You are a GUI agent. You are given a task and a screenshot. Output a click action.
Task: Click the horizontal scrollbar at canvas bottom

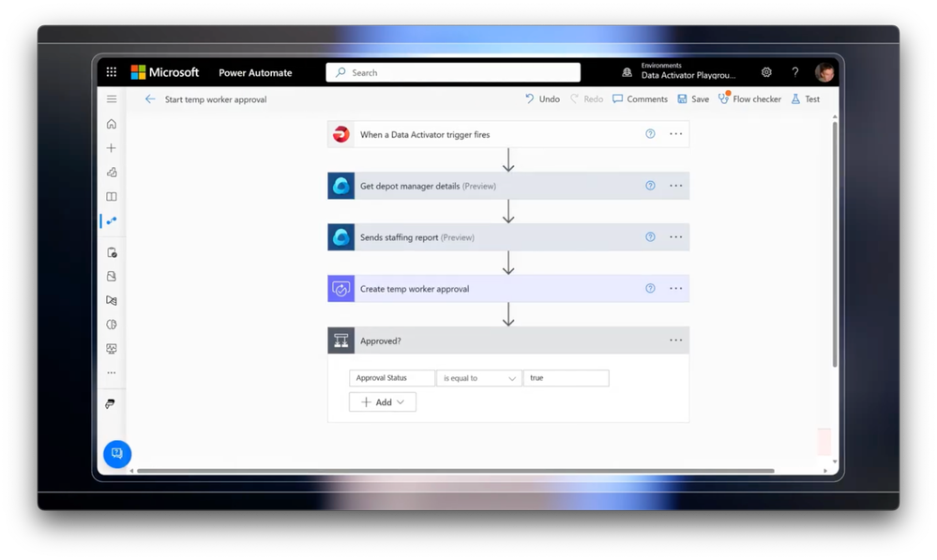[455, 471]
